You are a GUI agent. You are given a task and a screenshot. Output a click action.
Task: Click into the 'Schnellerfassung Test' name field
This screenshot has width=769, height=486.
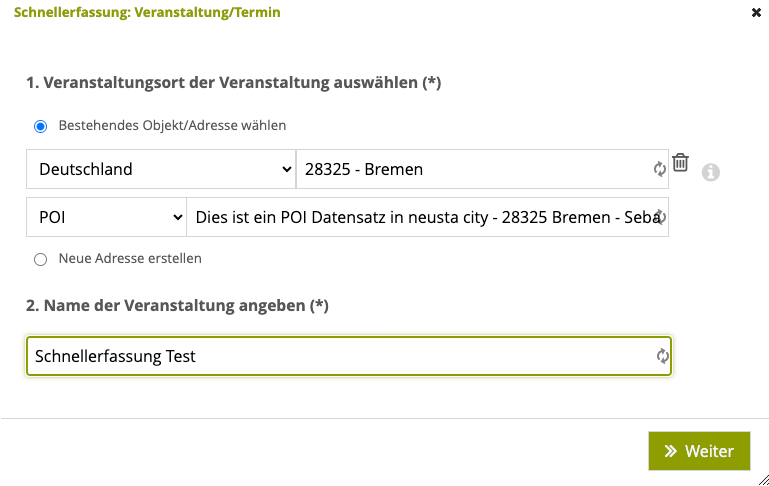[x=349, y=356]
